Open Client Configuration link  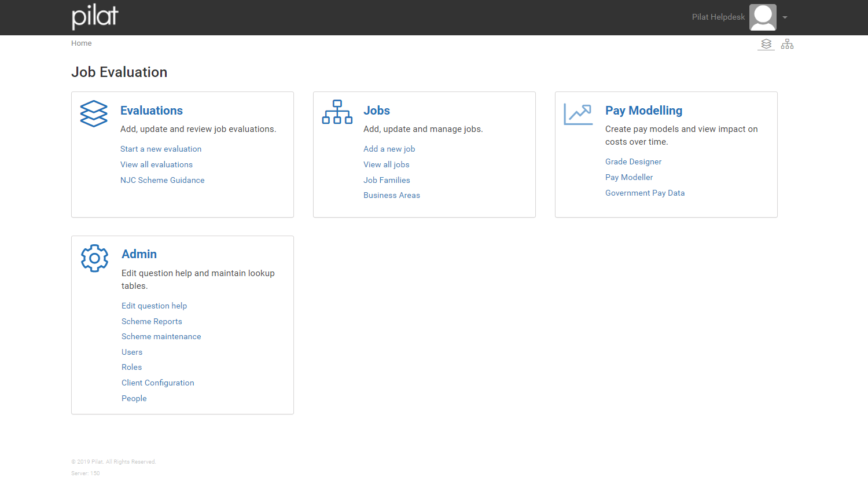coord(158,383)
